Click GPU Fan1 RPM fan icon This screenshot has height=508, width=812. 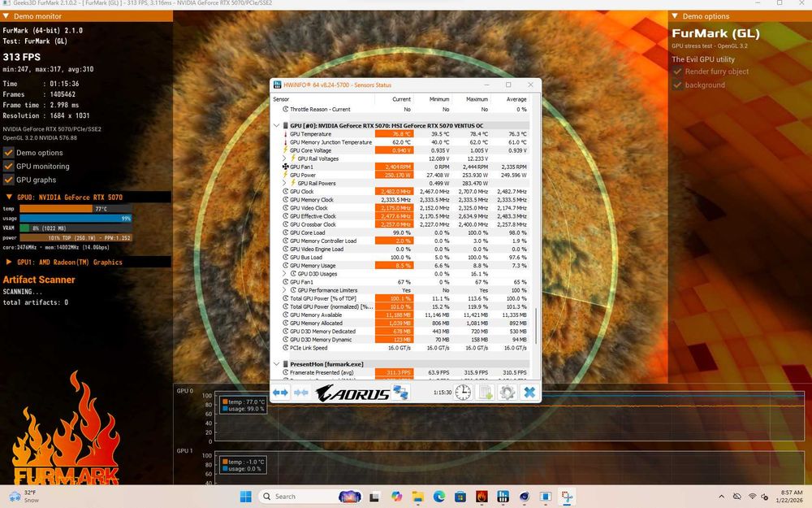click(285, 167)
